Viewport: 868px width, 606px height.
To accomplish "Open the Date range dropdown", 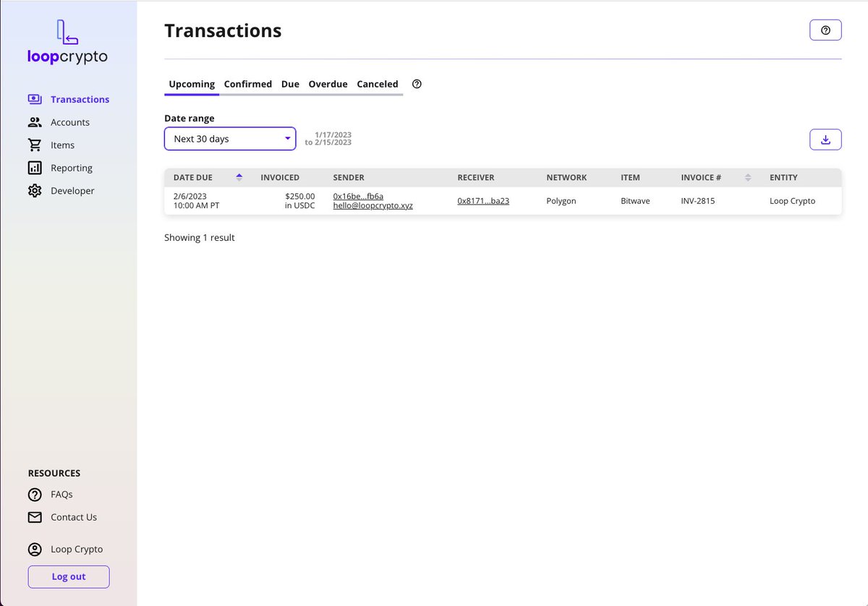I will tap(230, 139).
